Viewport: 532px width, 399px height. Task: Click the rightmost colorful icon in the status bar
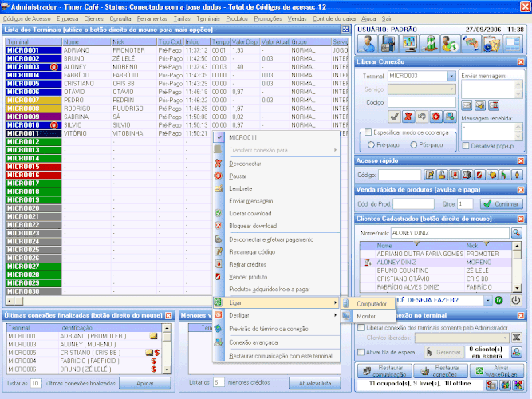(518, 385)
